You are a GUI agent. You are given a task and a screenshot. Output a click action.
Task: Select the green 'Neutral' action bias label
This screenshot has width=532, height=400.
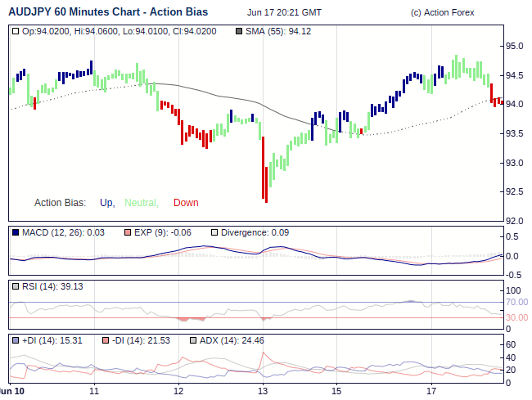[141, 203]
